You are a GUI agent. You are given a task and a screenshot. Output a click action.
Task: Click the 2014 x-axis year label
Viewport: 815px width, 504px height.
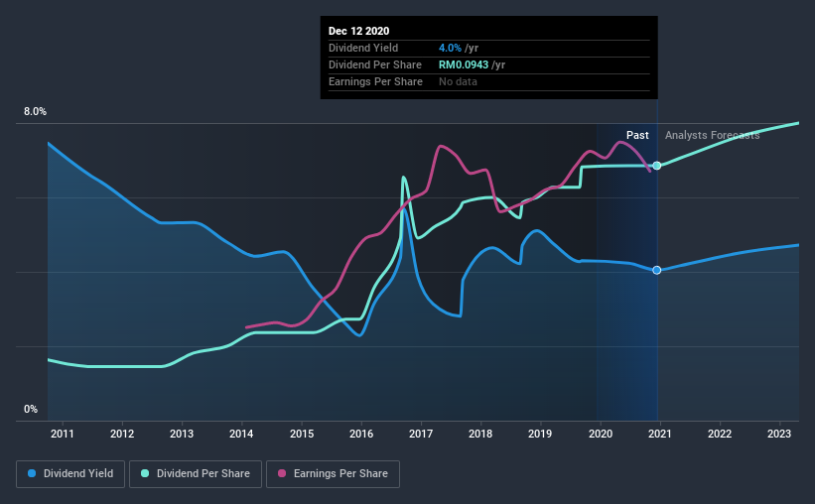click(241, 434)
